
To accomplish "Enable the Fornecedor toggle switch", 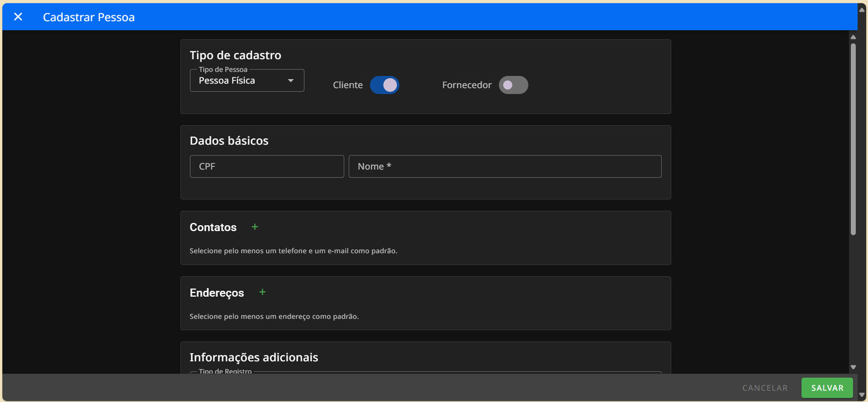I will coord(513,85).
